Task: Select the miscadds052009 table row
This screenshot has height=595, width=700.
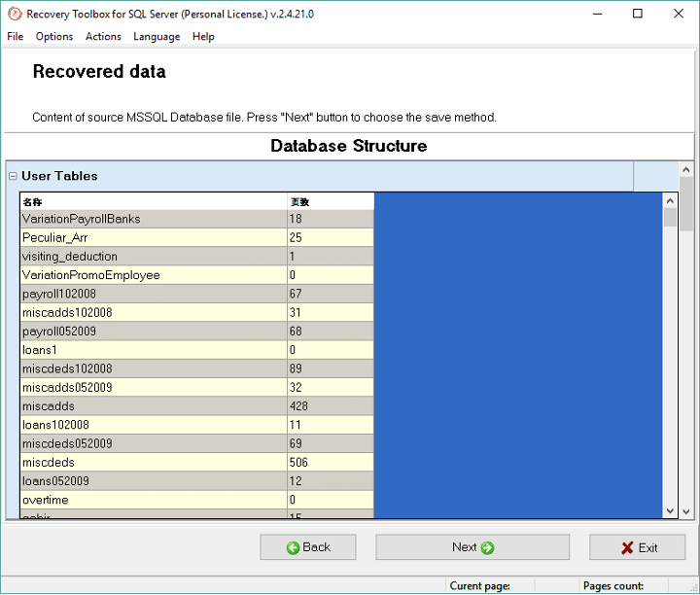Action: click(x=196, y=388)
